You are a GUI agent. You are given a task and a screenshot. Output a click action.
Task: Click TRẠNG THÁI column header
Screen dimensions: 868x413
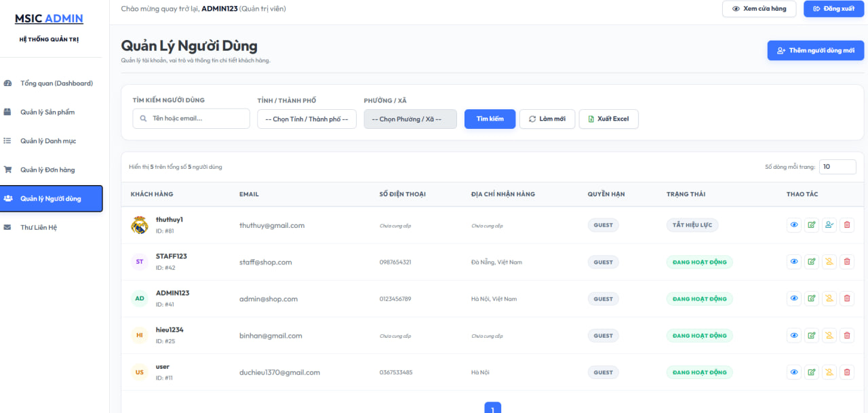[x=686, y=194]
